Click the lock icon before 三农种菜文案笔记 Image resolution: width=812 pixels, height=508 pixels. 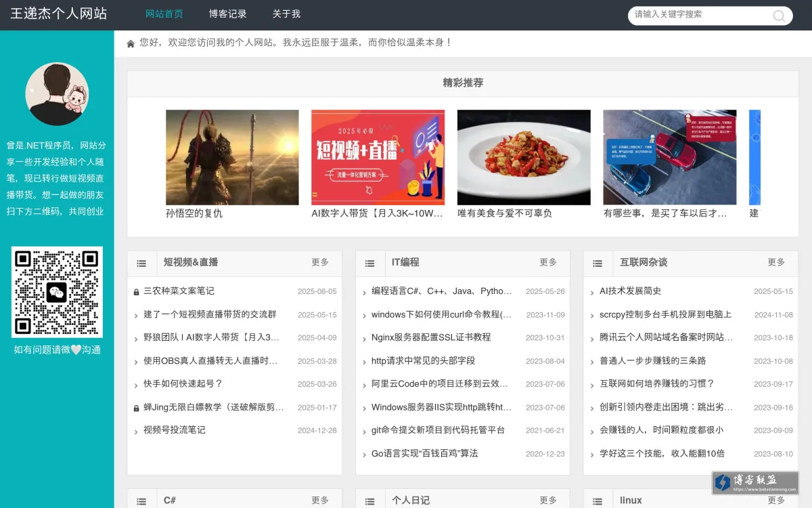[137, 292]
